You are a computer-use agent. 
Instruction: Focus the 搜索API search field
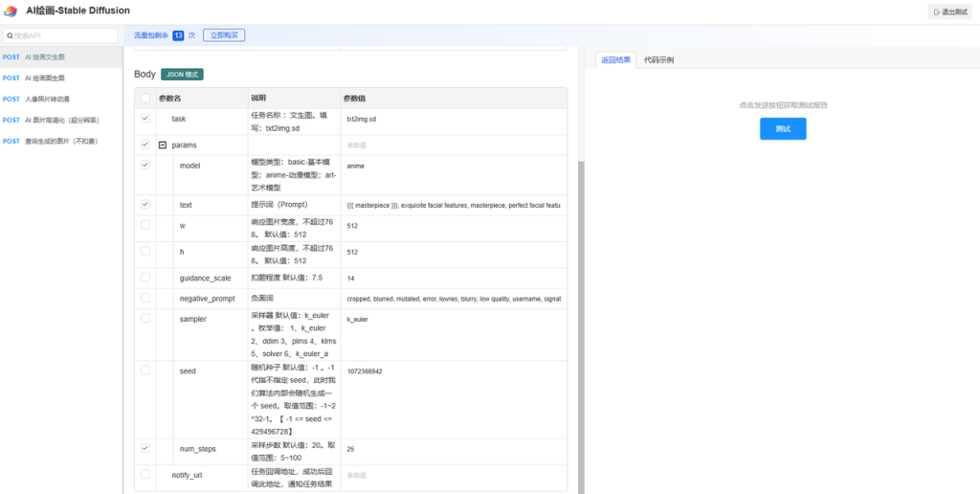(60, 35)
